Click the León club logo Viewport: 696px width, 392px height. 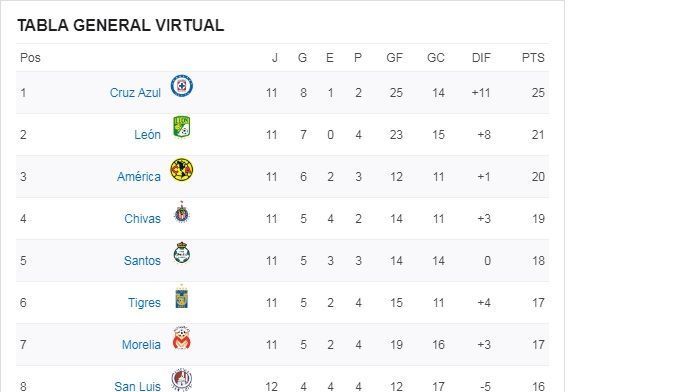point(182,127)
